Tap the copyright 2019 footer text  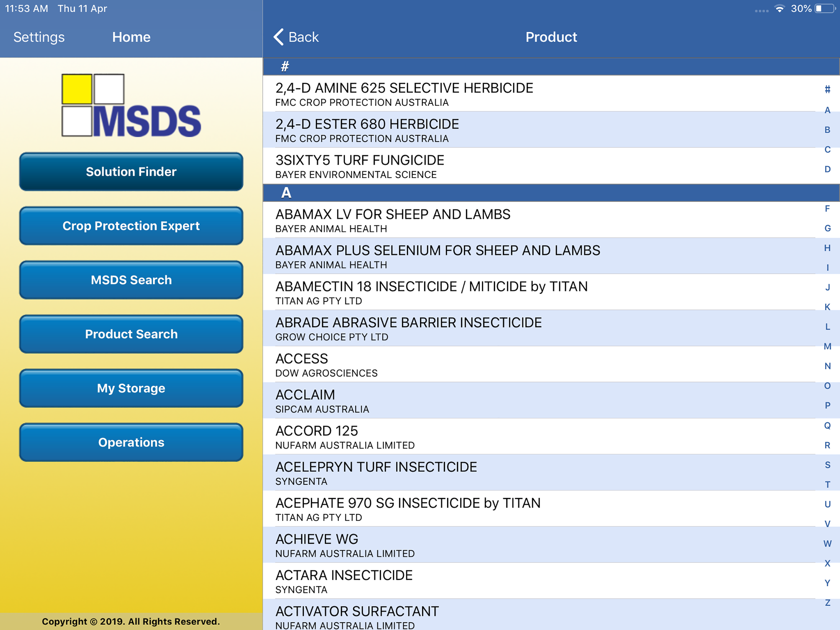tap(131, 622)
